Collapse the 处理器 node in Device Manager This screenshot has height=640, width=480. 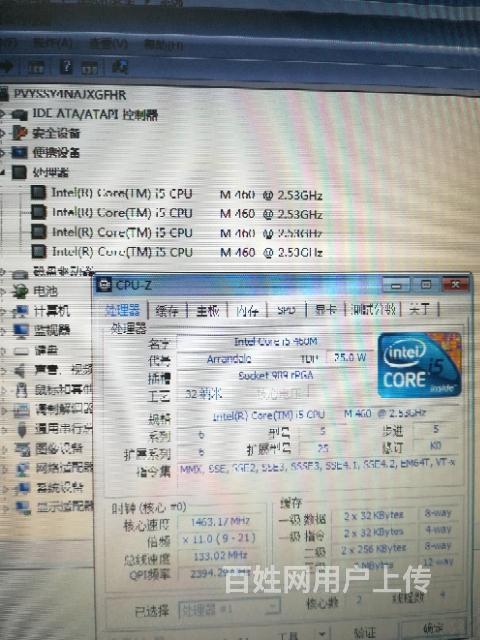coord(3,173)
